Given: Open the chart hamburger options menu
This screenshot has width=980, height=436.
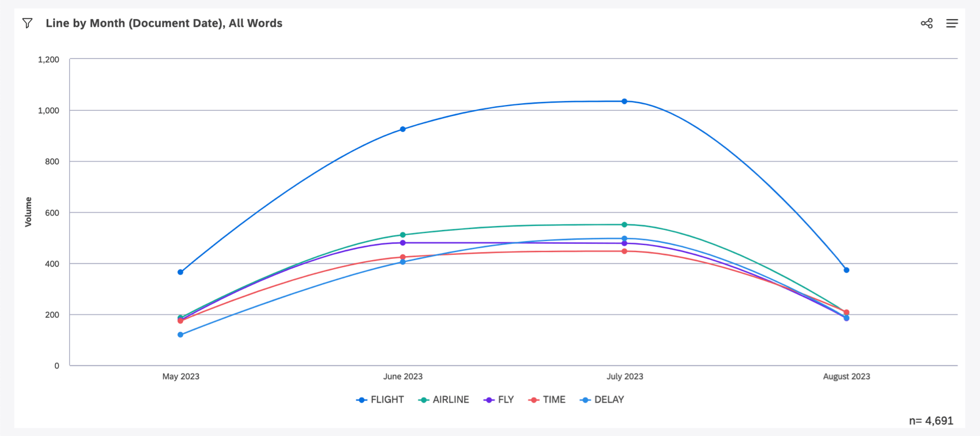Looking at the screenshot, I should [952, 23].
